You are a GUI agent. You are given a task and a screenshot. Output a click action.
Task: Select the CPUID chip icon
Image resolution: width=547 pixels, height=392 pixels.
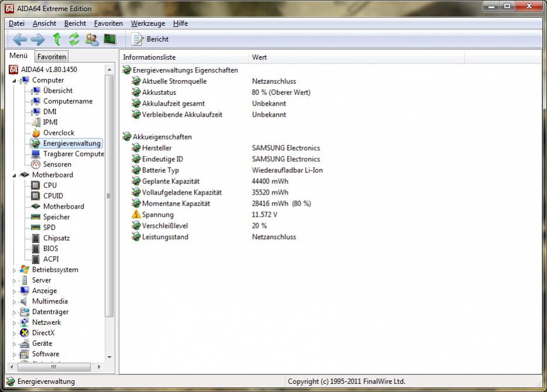36,196
